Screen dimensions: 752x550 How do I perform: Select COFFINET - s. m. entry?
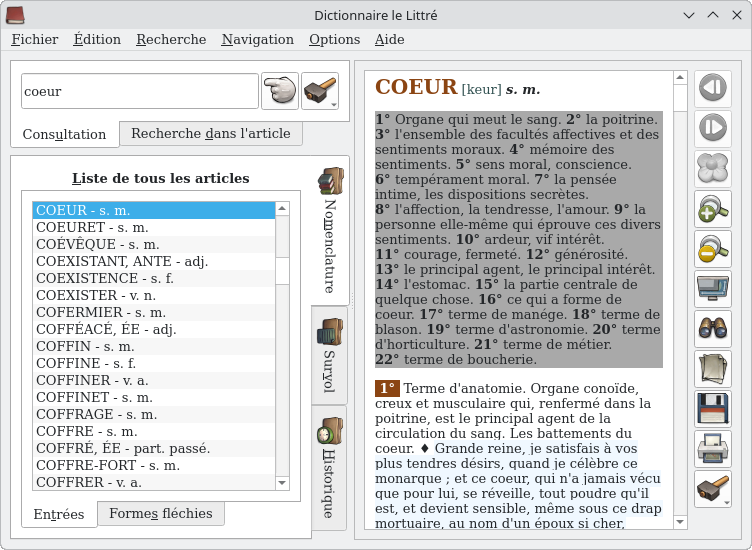[154, 398]
